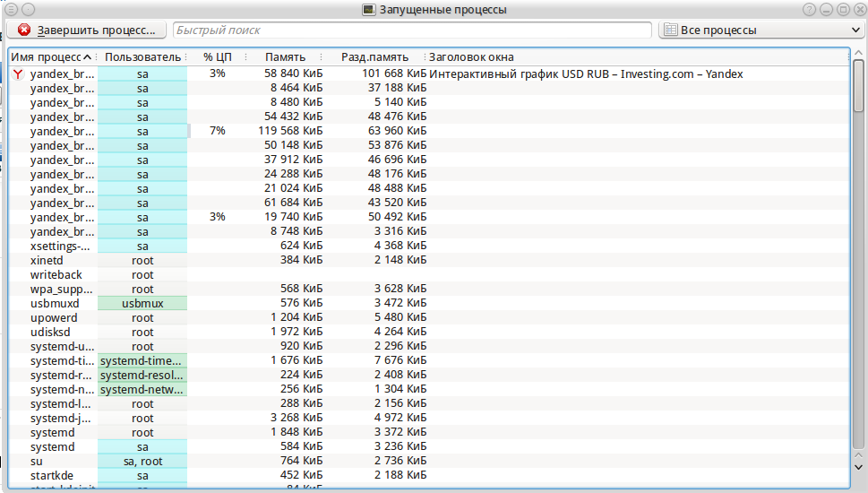This screenshot has width=868, height=493.
Task: Click the Завершить процесс button
Action: (x=86, y=30)
